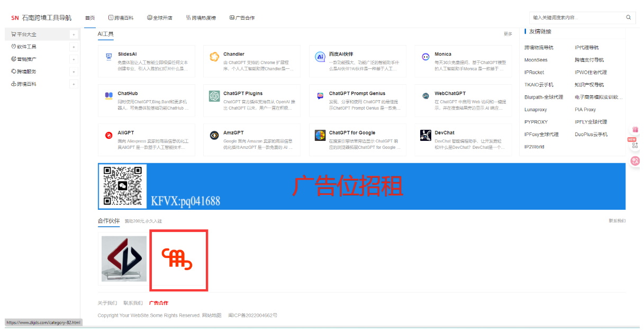This screenshot has width=644, height=330.
Task: Click the gift floating side icon
Action: click(636, 130)
